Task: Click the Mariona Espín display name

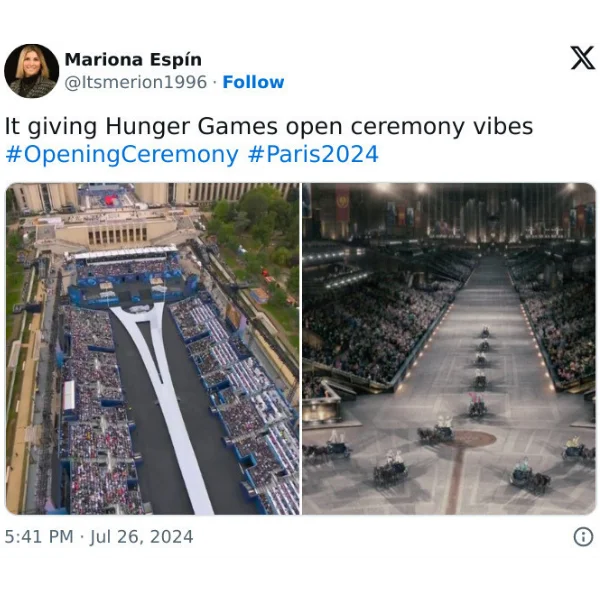Action: (x=133, y=60)
